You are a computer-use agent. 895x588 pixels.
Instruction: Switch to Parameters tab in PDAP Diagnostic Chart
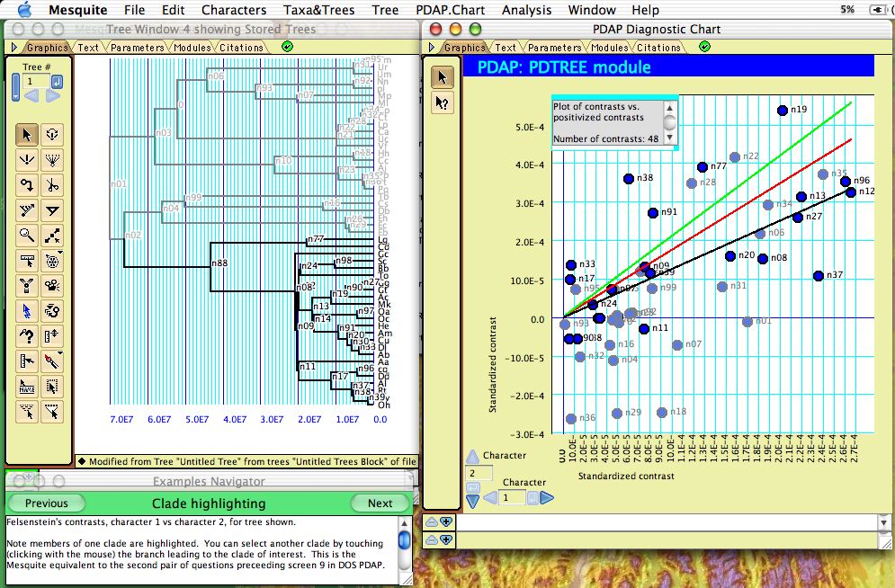554,48
